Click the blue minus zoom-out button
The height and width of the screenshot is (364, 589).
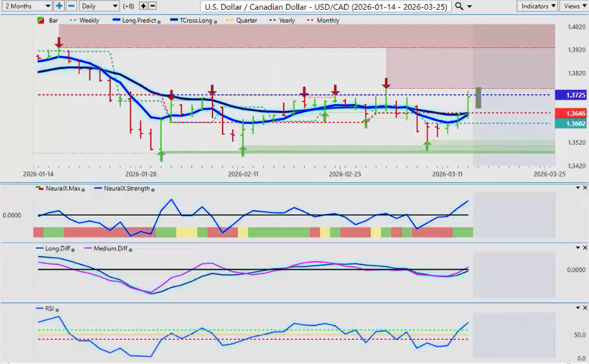pyautogui.click(x=71, y=6)
